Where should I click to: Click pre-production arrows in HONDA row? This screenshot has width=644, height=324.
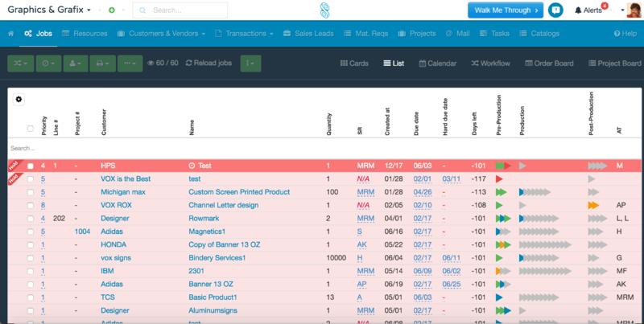point(503,245)
